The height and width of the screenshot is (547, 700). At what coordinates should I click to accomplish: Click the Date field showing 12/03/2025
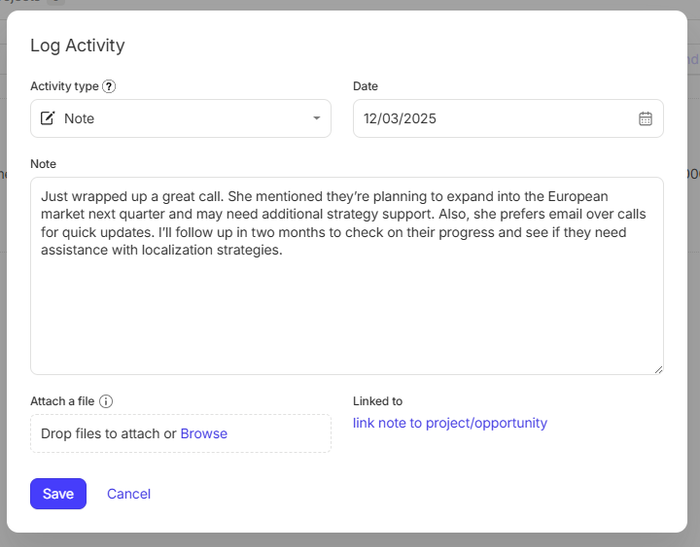pos(508,118)
